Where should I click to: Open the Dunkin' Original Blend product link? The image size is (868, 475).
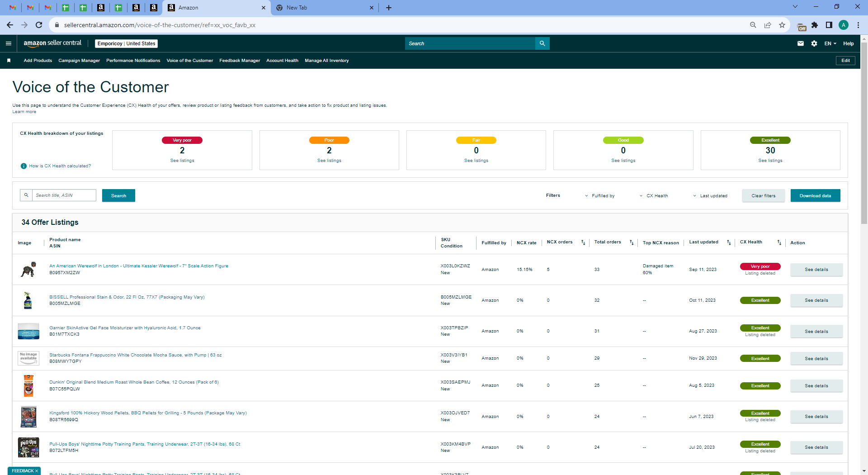[x=134, y=382]
